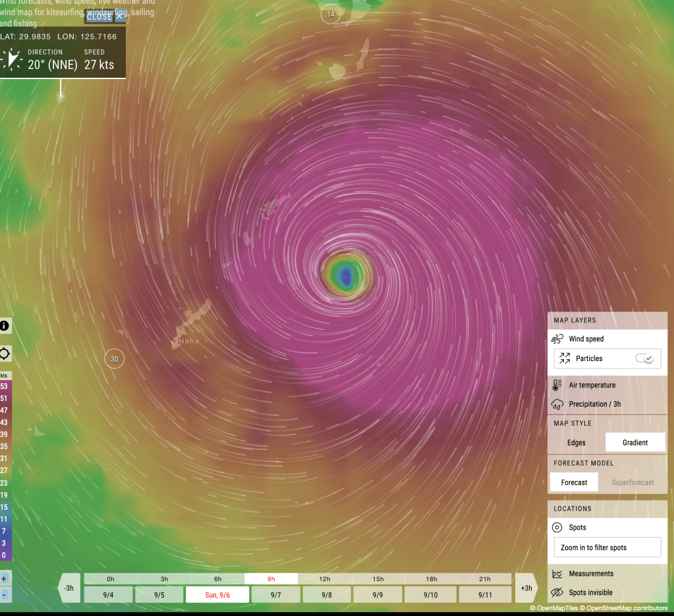Select the Wind speed layer icon
Screen dimensions: 674x616
(x=557, y=339)
